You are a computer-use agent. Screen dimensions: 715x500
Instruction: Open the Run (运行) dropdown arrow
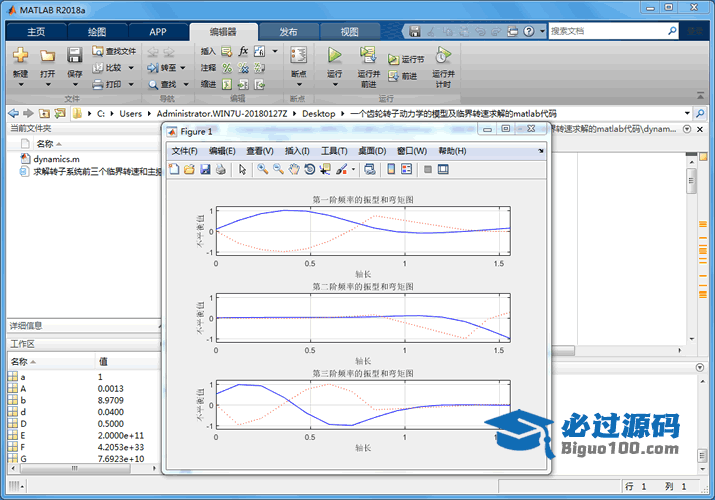pyautogui.click(x=335, y=84)
